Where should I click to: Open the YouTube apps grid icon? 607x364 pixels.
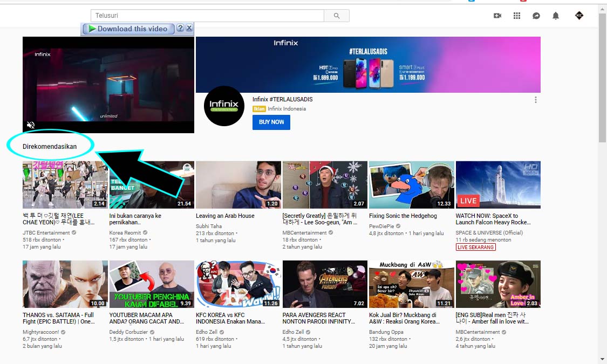pos(517,16)
